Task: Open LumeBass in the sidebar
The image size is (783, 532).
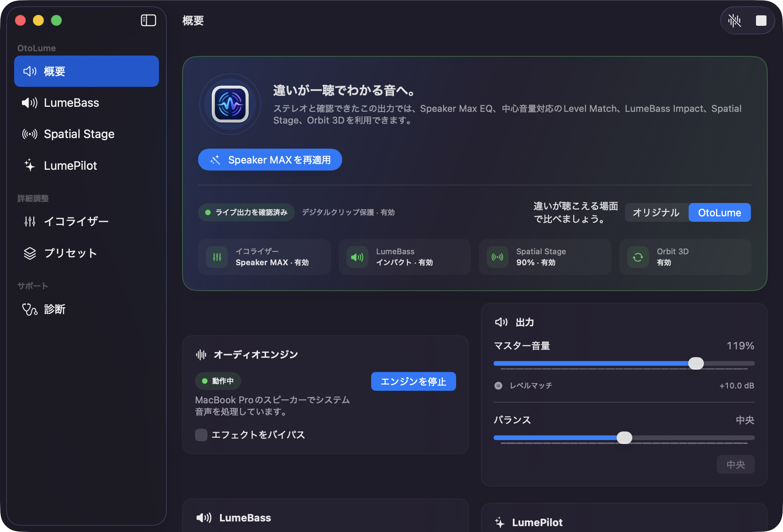Action: point(87,103)
